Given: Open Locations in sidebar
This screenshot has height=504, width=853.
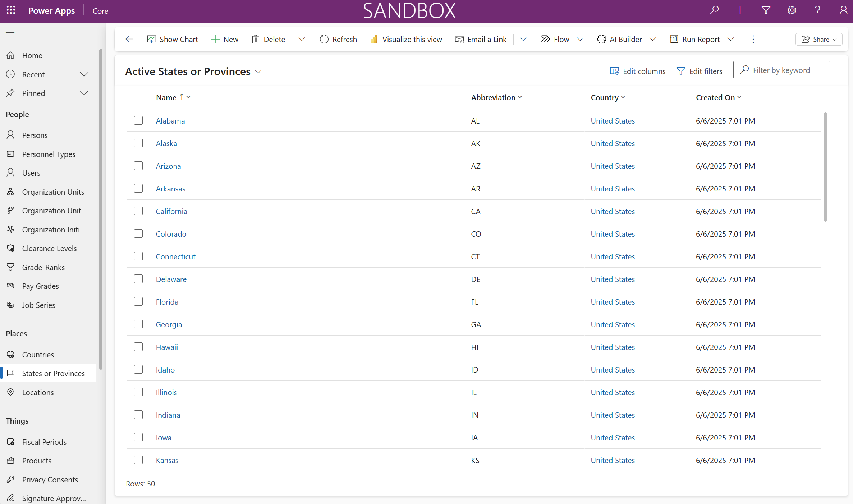Looking at the screenshot, I should point(48,392).
